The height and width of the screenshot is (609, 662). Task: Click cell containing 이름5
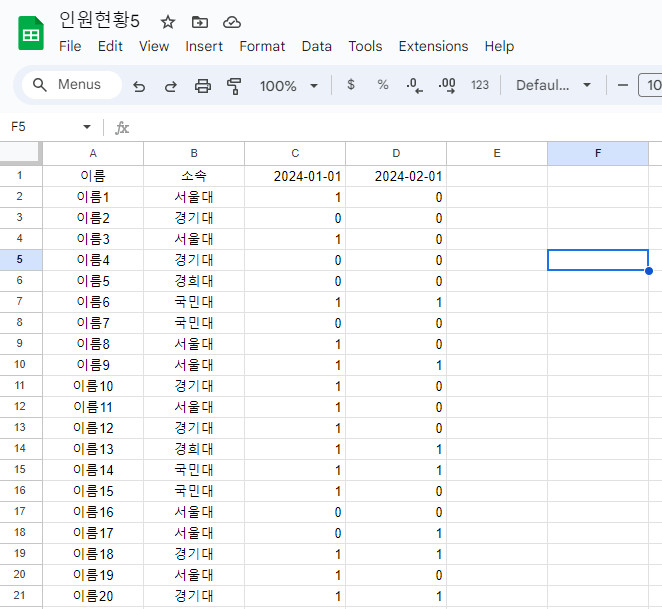(93, 281)
